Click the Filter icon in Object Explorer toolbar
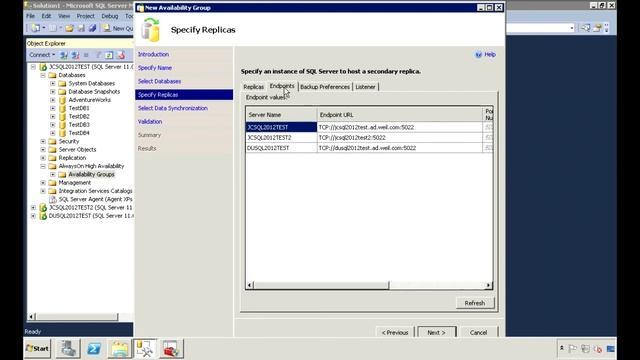Image resolution: width=640 pixels, height=360 pixels. [98, 55]
